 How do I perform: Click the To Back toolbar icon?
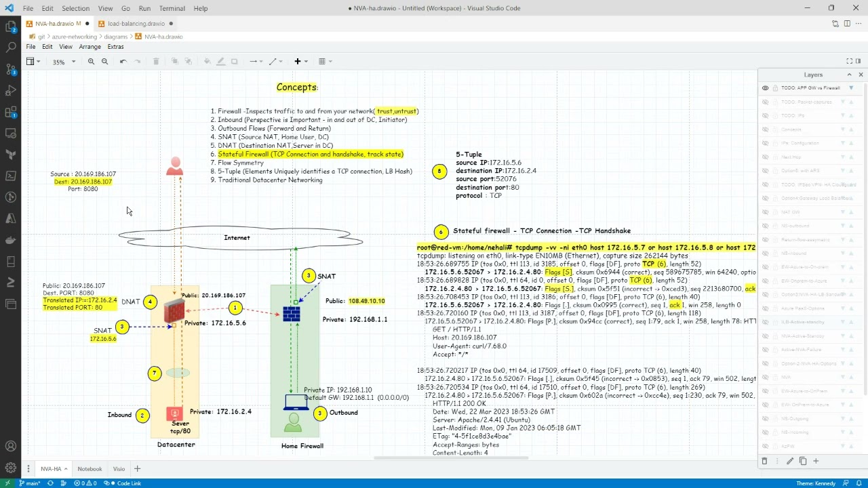pyautogui.click(x=188, y=62)
